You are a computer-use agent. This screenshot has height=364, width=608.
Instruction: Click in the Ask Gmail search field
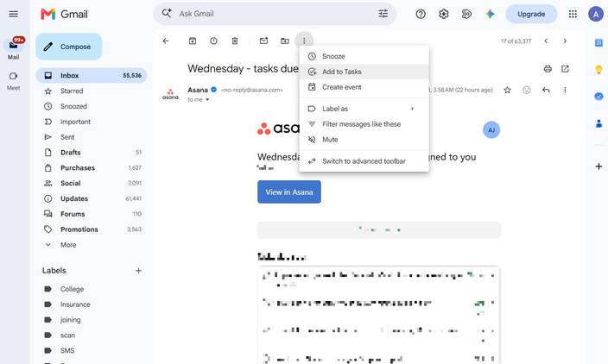274,14
